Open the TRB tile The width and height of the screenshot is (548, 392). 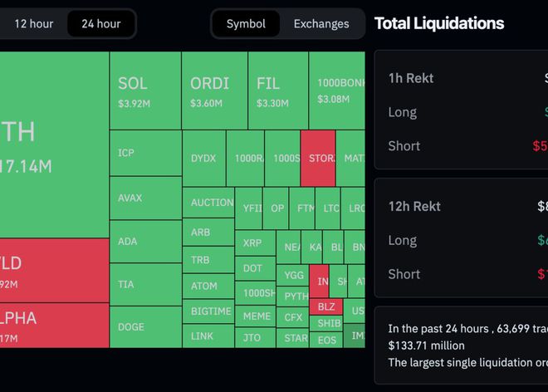(x=208, y=260)
